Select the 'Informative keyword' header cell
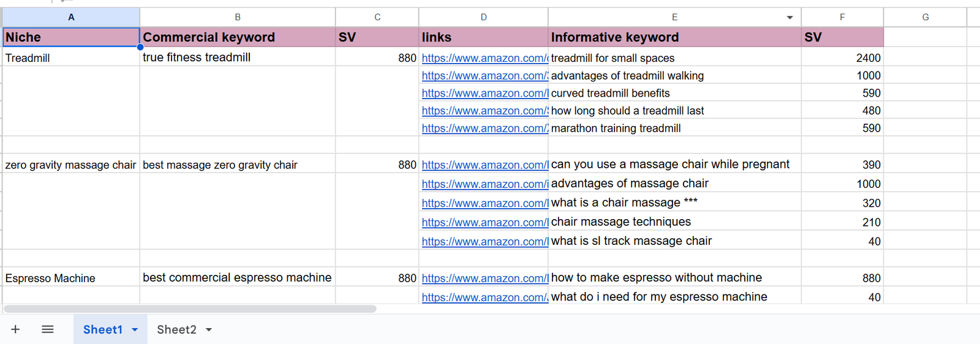 [674, 37]
